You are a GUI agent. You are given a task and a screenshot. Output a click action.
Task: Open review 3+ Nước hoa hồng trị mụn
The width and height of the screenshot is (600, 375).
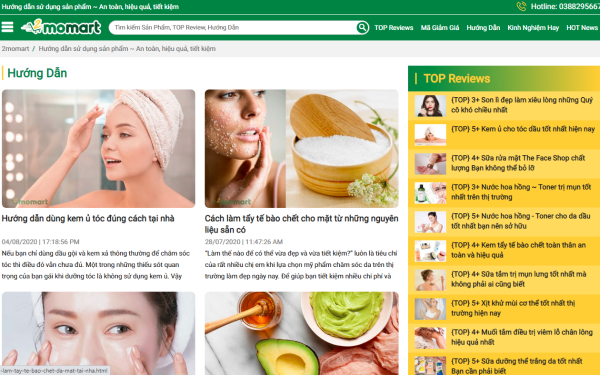[521, 192]
